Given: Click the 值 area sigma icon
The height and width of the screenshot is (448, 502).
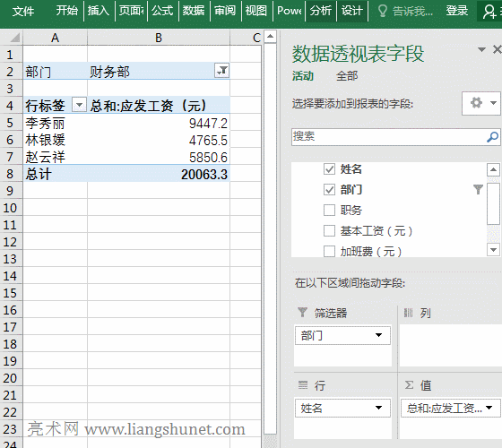Looking at the screenshot, I should pyautogui.click(x=409, y=385).
